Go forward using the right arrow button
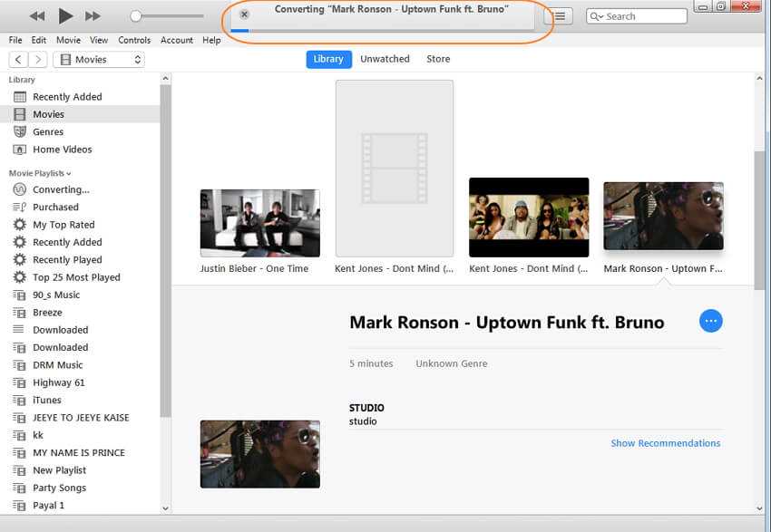 (38, 60)
